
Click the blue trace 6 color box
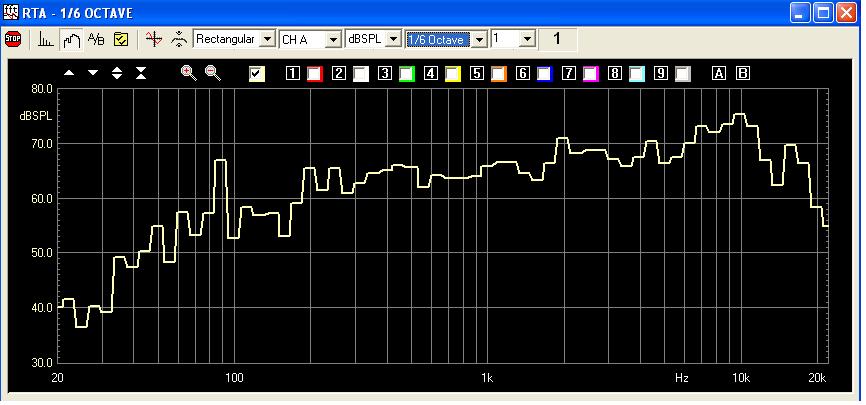tap(544, 73)
